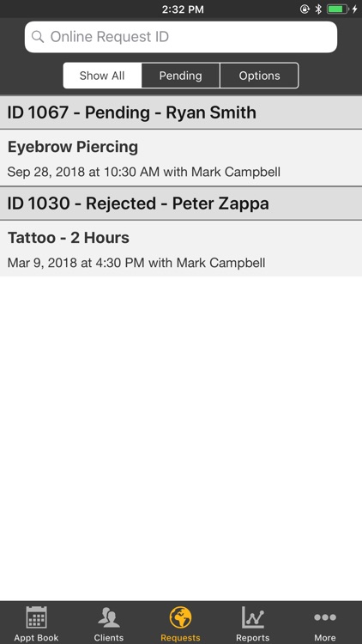The height and width of the screenshot is (644, 362).
Task: Tap the Sep 28, 2018 appointment details
Action: point(143,172)
